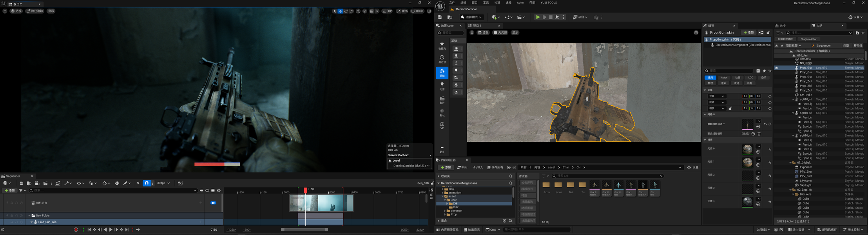Select the 光源 lights category in Place Actors
Image resolution: width=868 pixels, height=235 pixels.
point(442,87)
